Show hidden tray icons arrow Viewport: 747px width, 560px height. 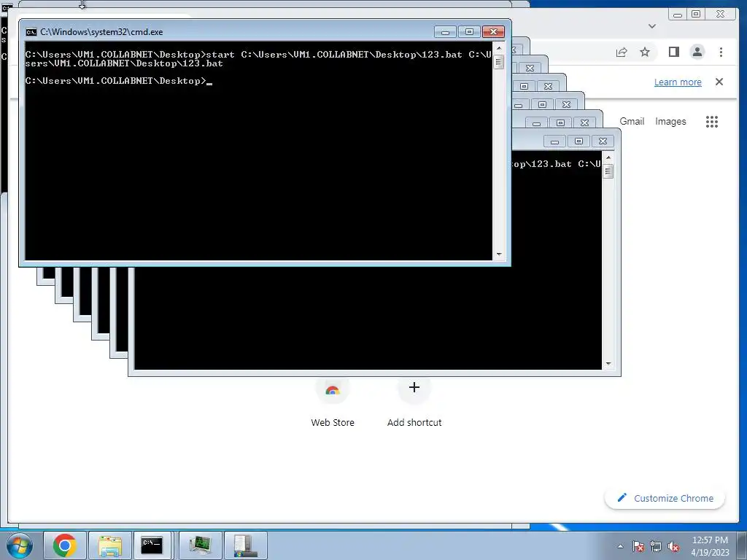(x=620, y=546)
